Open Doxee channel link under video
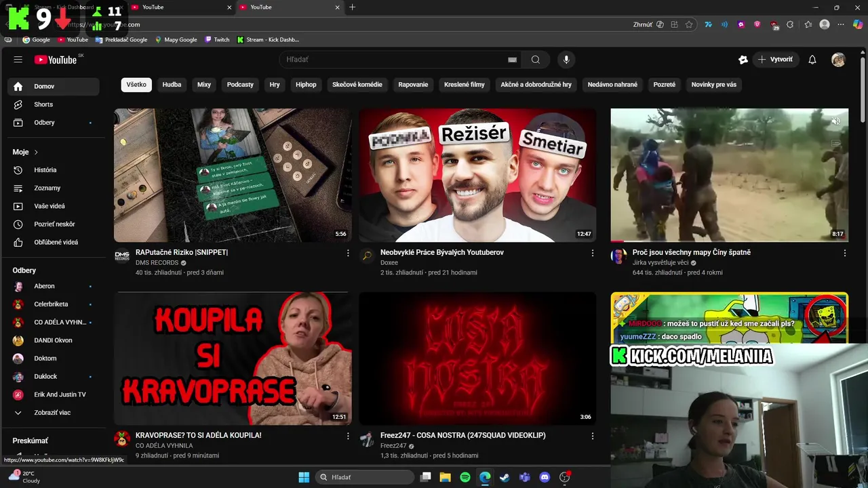Image resolution: width=868 pixels, height=488 pixels. 389,263
